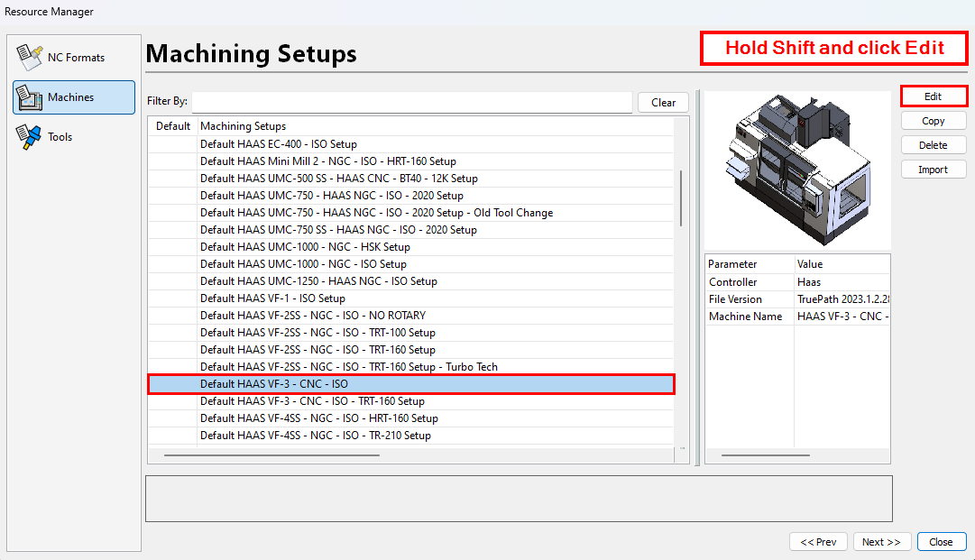This screenshot has width=975, height=560.
Task: Click the HAAS VF-3 - CNC machine name value
Action: pyautogui.click(x=843, y=317)
